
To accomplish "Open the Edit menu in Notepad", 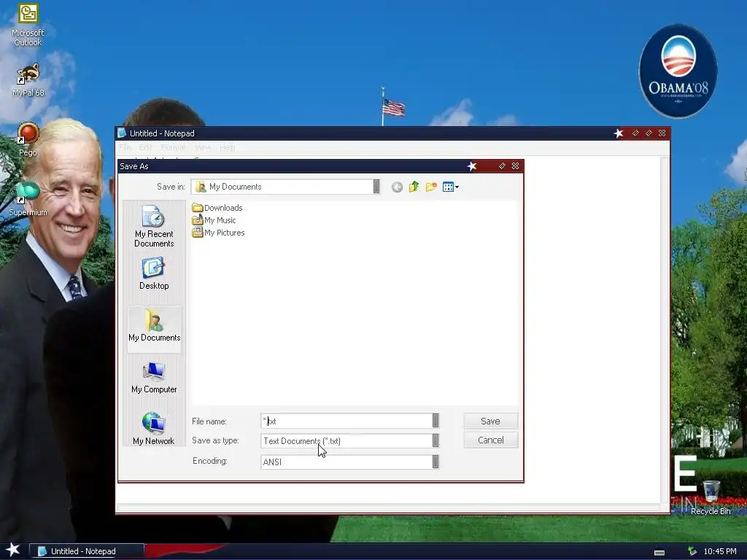I will [x=145, y=147].
